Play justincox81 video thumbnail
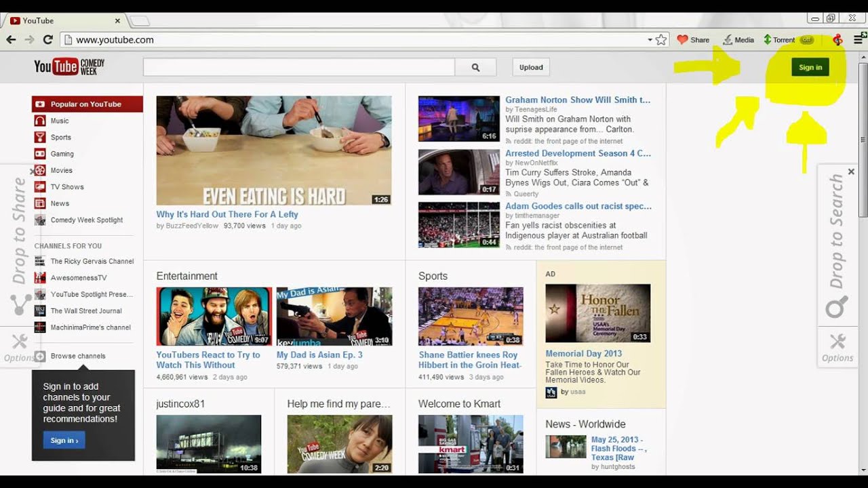Screen dimensions: 868x488 pos(209,444)
